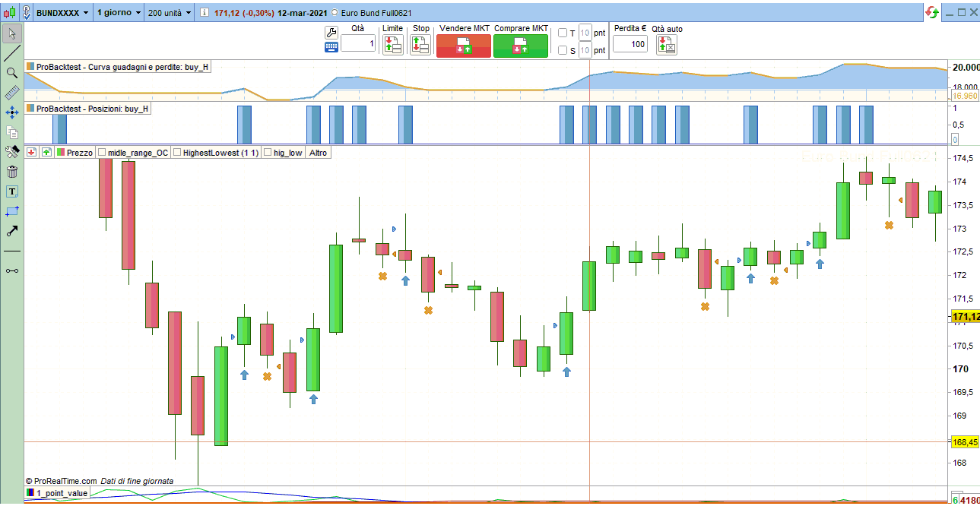The image size is (980, 506).
Task: Click the yellow 168,45 price label
Action: [x=966, y=441]
